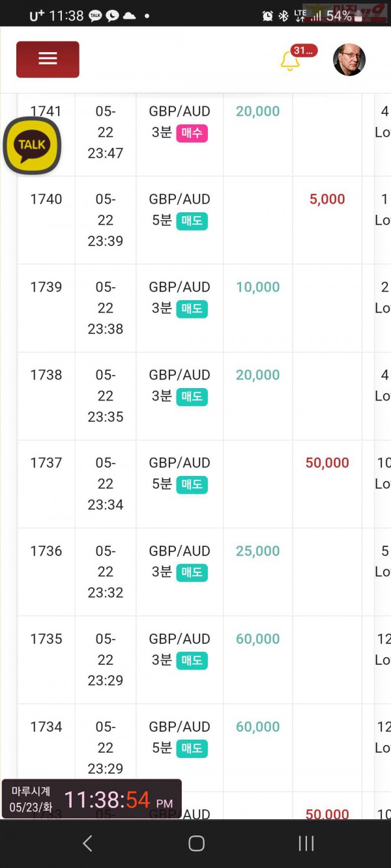This screenshot has height=868, width=391.
Task: Select the 60,000 amount in row 1735
Action: click(258, 639)
